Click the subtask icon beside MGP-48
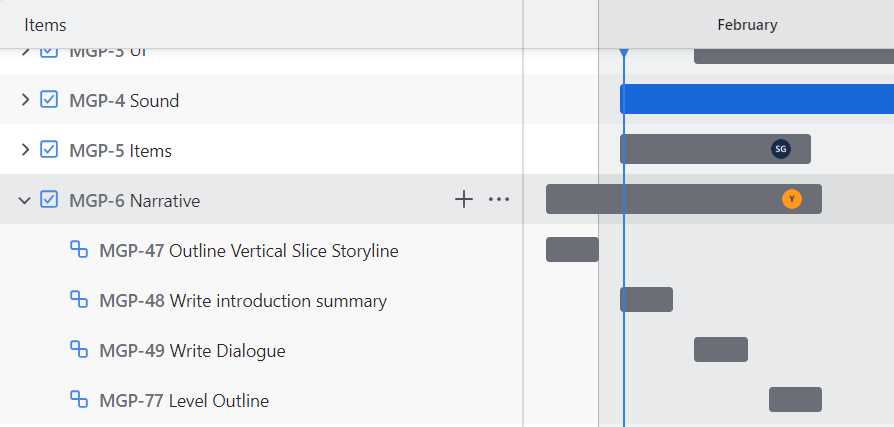The height and width of the screenshot is (427, 894). (79, 299)
